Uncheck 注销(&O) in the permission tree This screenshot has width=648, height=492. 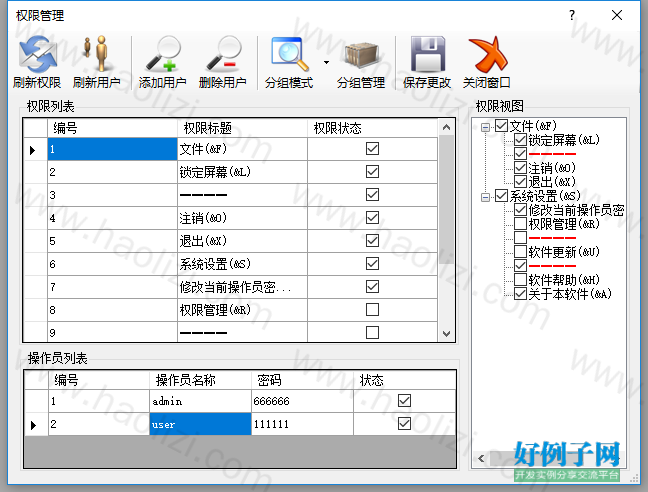[520, 168]
